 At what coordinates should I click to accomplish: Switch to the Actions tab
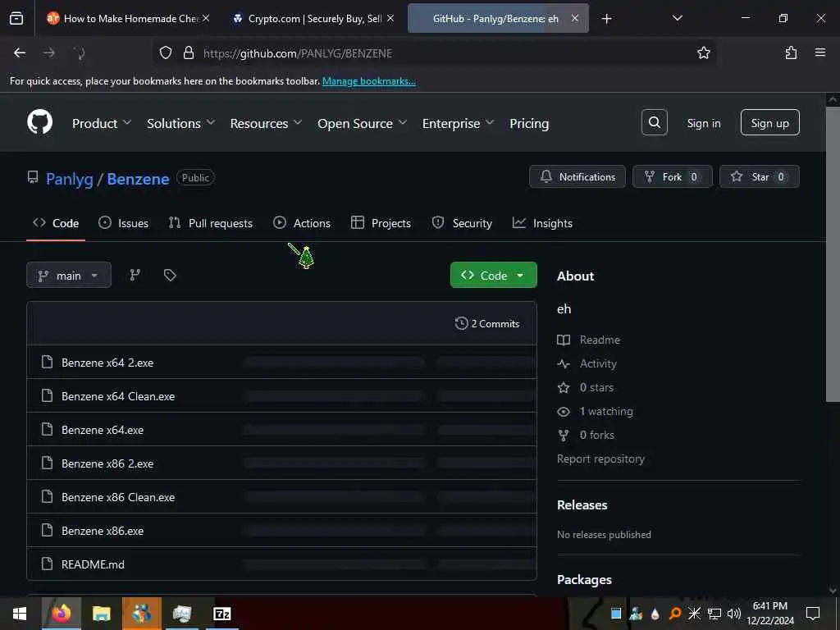[x=302, y=223]
